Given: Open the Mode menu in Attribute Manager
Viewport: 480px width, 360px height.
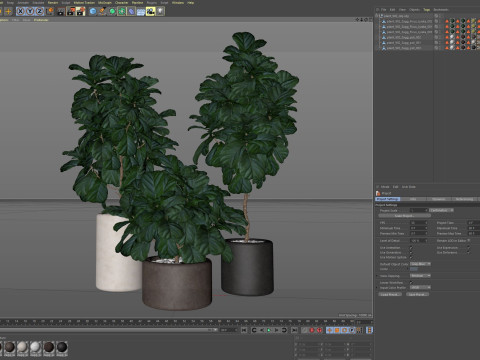Looking at the screenshot, I should coord(385,187).
